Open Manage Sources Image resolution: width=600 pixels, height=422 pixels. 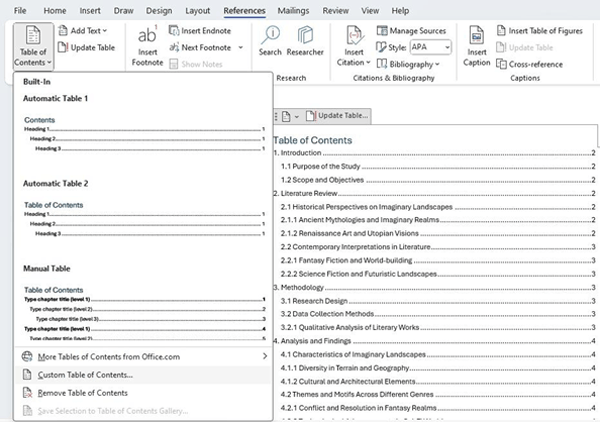pos(411,31)
